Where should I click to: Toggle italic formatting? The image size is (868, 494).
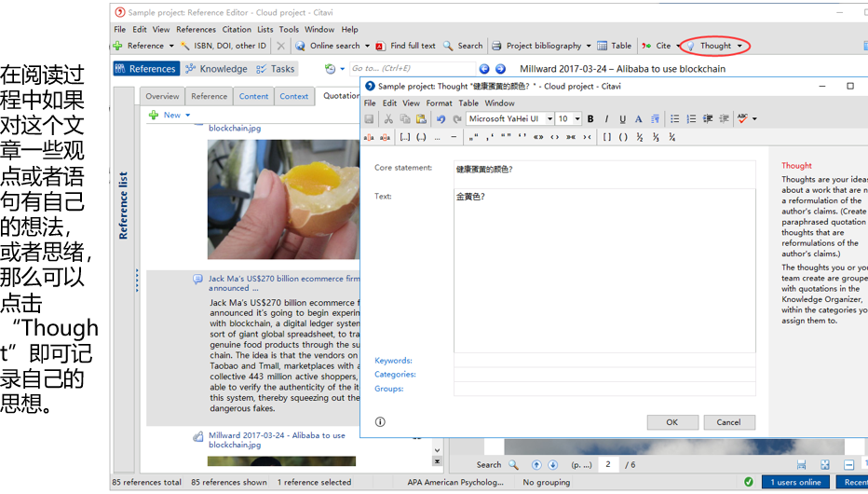pyautogui.click(x=606, y=118)
